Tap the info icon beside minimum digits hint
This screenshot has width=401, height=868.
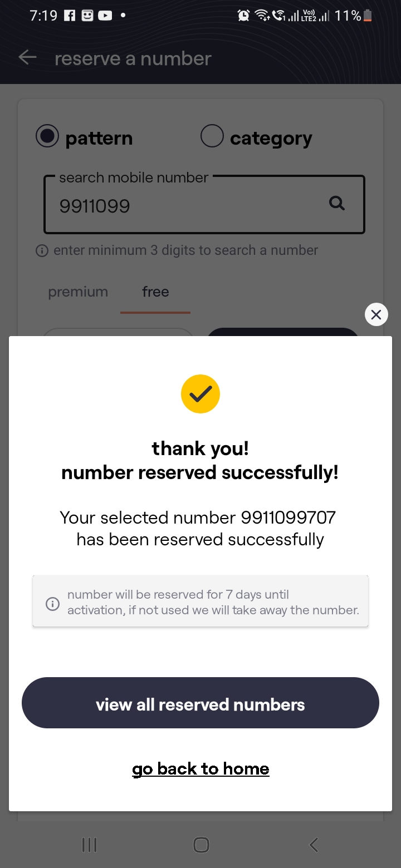[42, 250]
